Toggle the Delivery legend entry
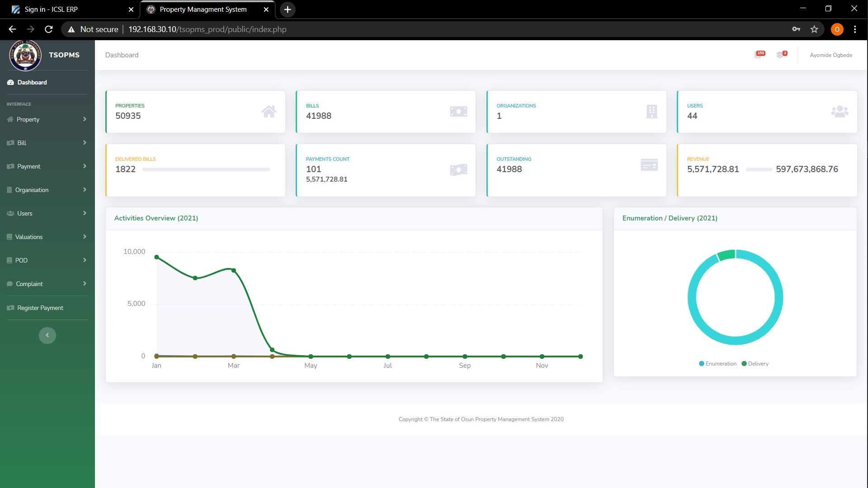868x488 pixels. pos(755,364)
